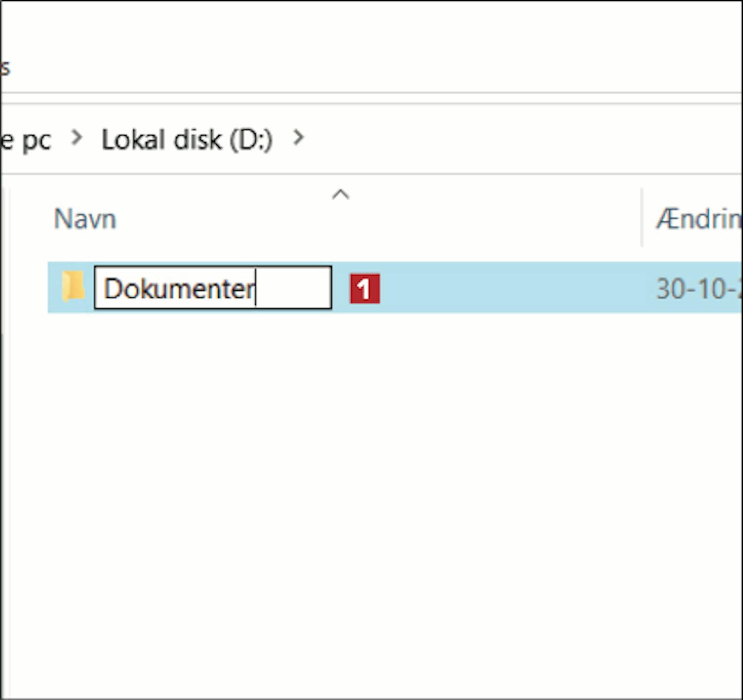Sort by the Ændring date column header
Viewport: 743px width, 700px height.
pos(698,219)
